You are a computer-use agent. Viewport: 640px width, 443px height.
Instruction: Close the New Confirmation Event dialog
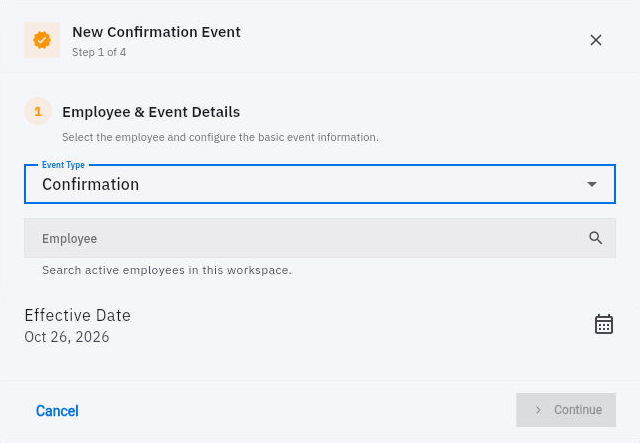click(596, 40)
